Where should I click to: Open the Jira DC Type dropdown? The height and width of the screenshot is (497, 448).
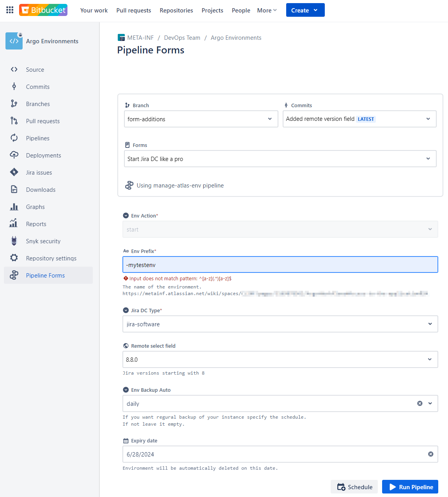[x=280, y=324]
